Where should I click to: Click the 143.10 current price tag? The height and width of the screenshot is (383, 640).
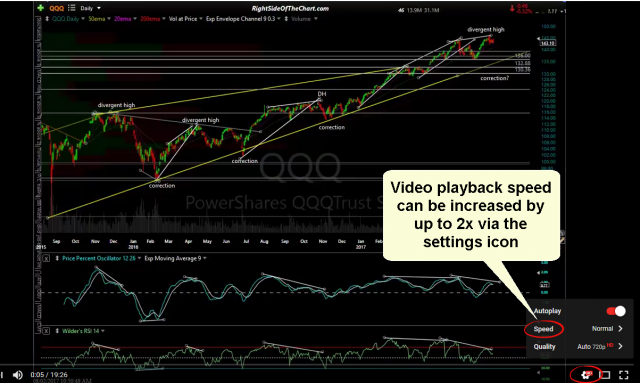pos(547,43)
